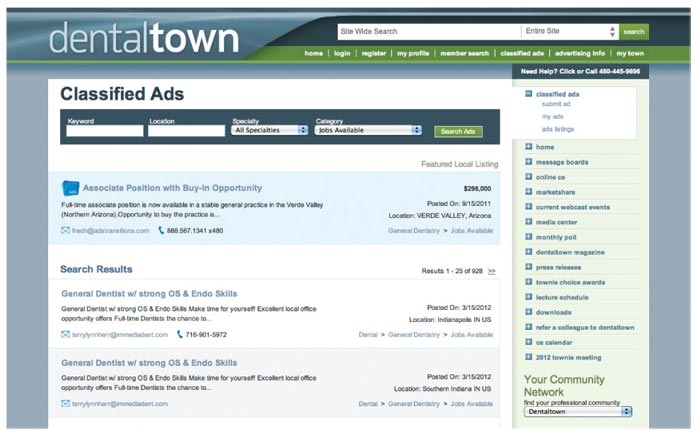Click plus icon beside ce calendar
This screenshot has height=438, width=700.
(529, 342)
